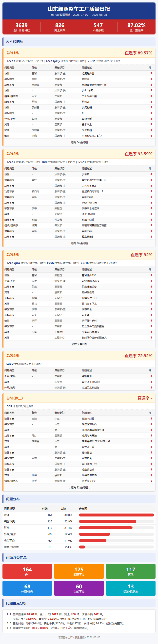Screen dimensions: 158x644
Task: Select row 内挡风来料划伤
Action: 79,387
